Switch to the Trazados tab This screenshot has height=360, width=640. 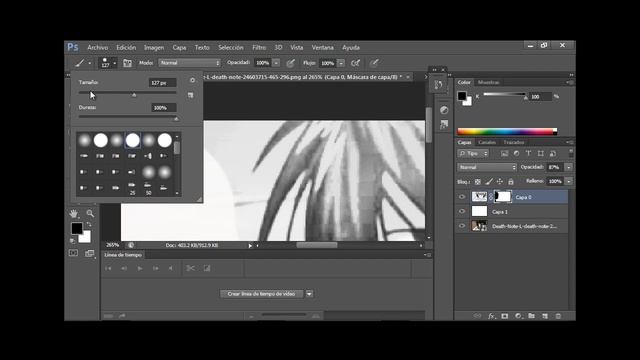tap(514, 142)
